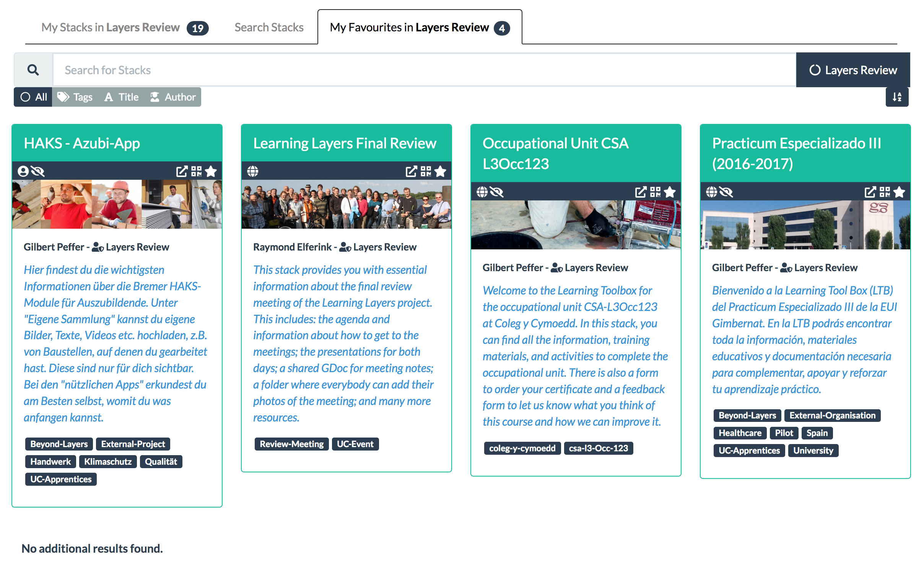
Task: Click the Search for Stacks input field
Action: pos(424,70)
